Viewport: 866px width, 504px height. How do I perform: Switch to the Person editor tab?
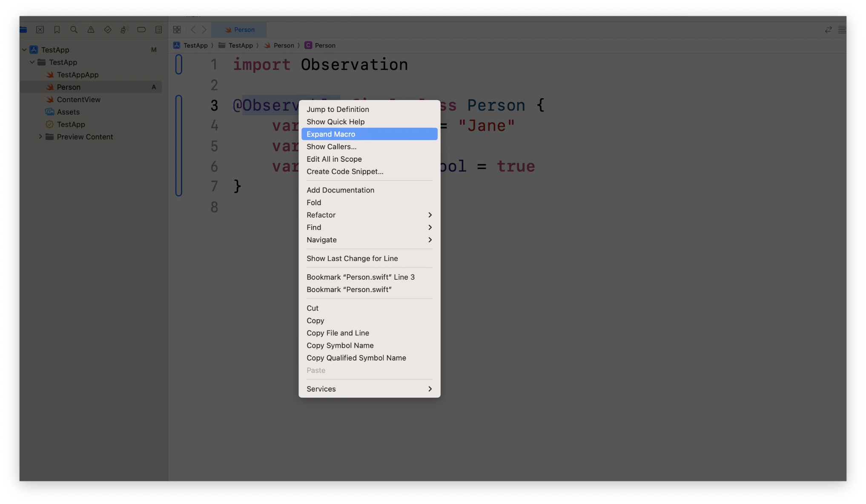coord(239,30)
